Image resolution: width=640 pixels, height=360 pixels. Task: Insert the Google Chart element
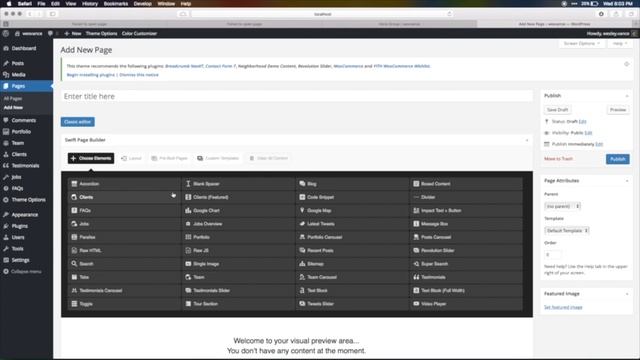(238, 211)
